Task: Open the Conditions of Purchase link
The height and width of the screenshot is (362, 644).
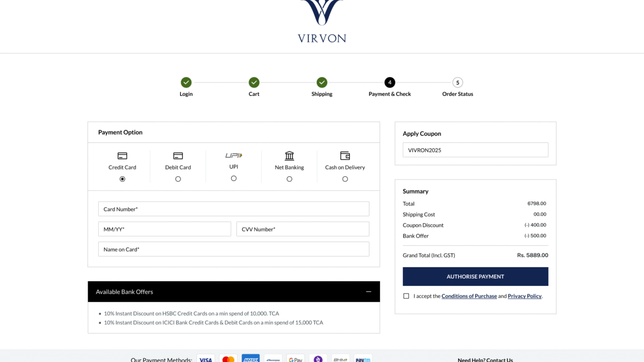Action: 469,296
